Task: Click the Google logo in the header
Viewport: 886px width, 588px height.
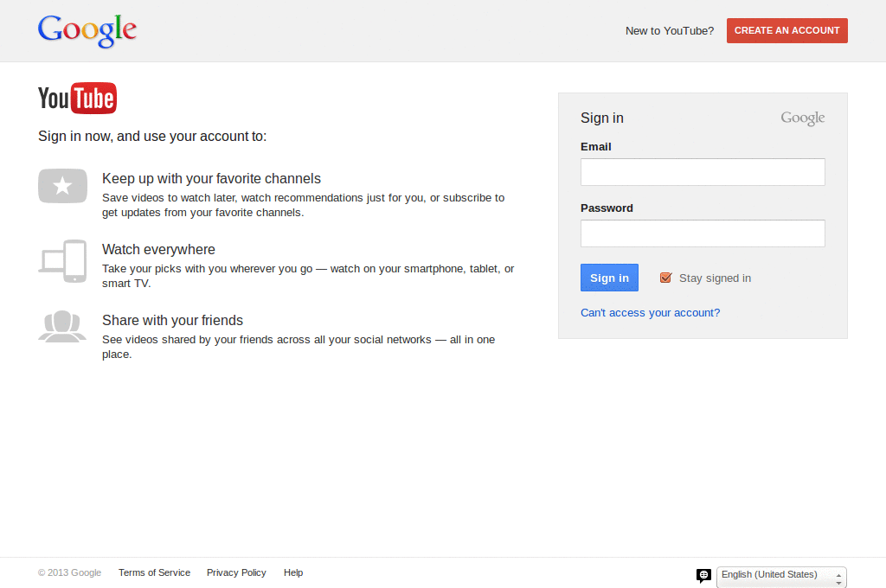Action: point(87,30)
